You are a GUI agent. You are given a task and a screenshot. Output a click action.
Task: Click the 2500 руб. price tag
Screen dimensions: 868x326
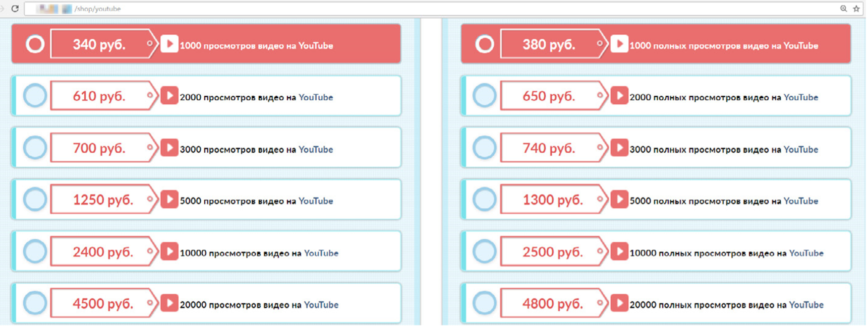pyautogui.click(x=554, y=251)
